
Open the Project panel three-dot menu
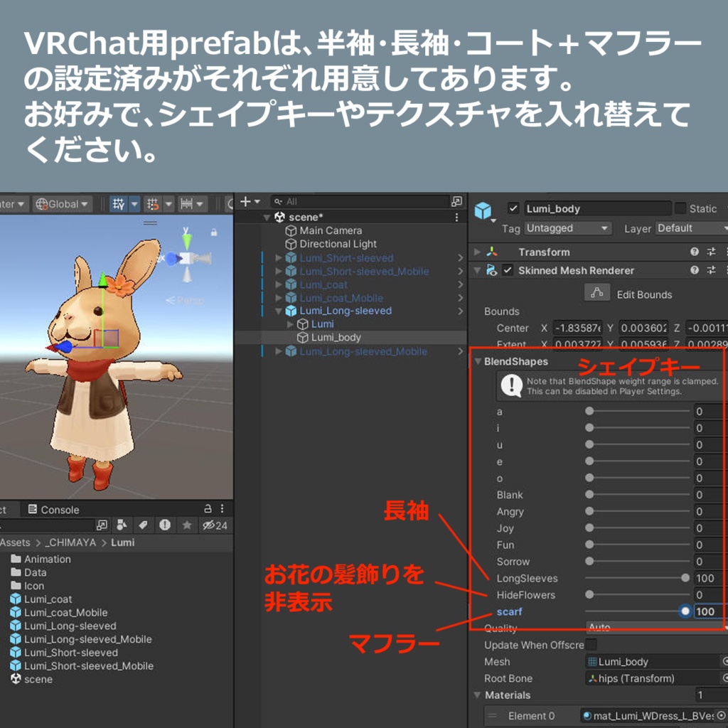pos(222,508)
